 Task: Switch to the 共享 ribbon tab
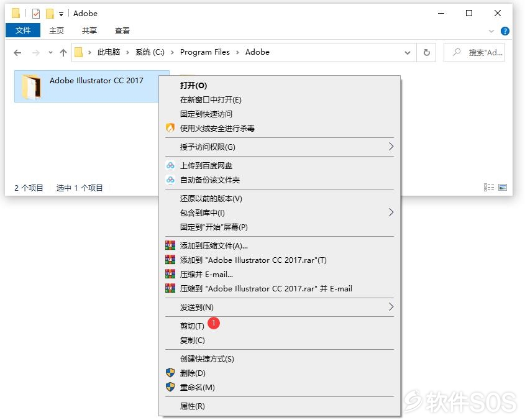pyautogui.click(x=89, y=31)
